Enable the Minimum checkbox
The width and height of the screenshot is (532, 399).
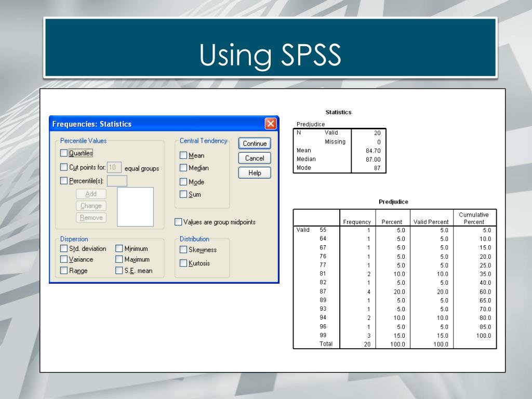[x=119, y=248]
